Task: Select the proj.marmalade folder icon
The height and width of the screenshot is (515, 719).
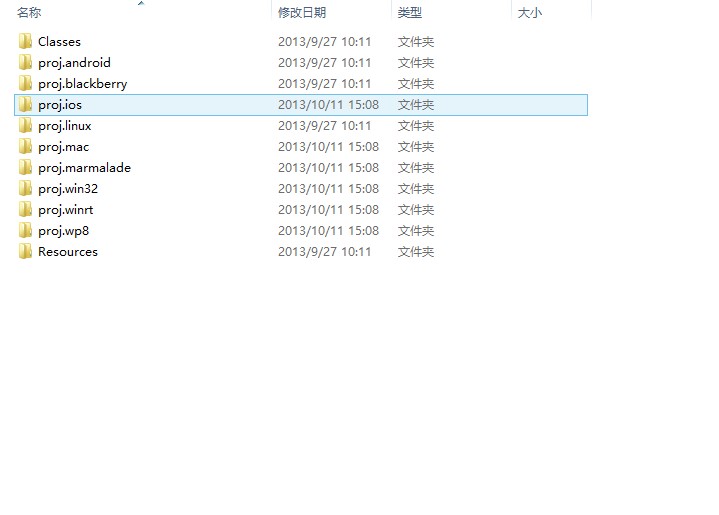Action: click(25, 168)
